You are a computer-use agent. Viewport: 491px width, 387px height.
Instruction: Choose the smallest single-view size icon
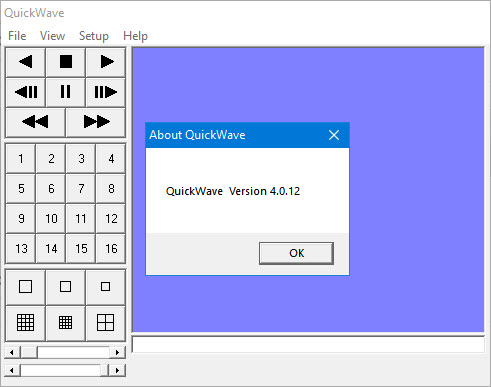pos(106,287)
